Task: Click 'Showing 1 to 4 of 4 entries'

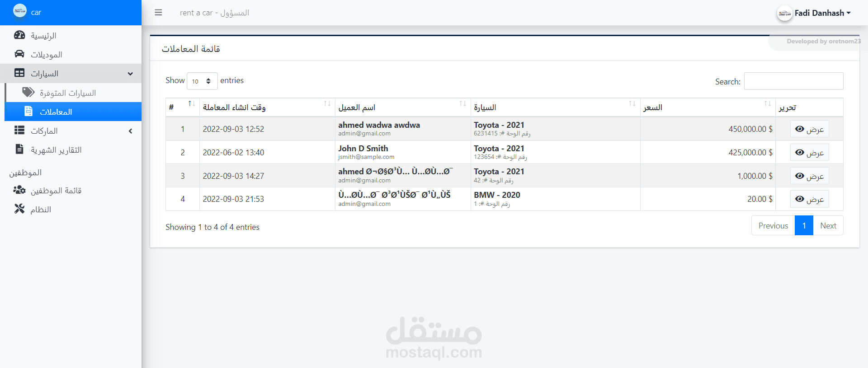Action: click(212, 227)
